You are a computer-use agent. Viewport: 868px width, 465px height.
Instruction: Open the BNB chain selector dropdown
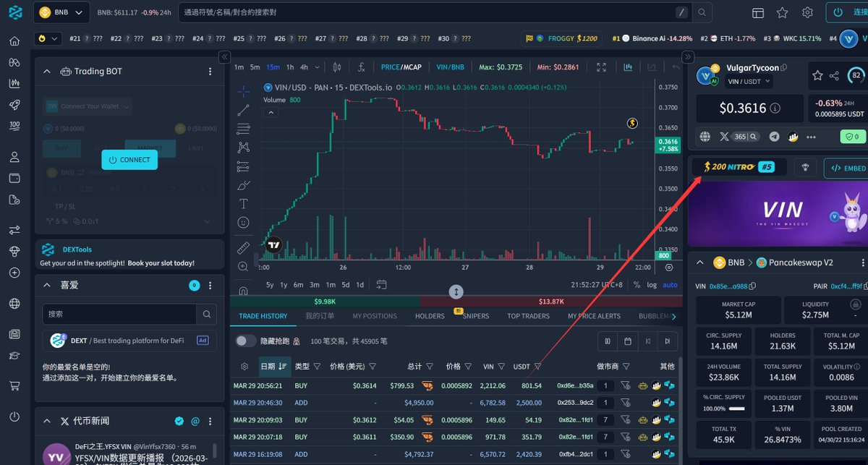click(x=62, y=13)
